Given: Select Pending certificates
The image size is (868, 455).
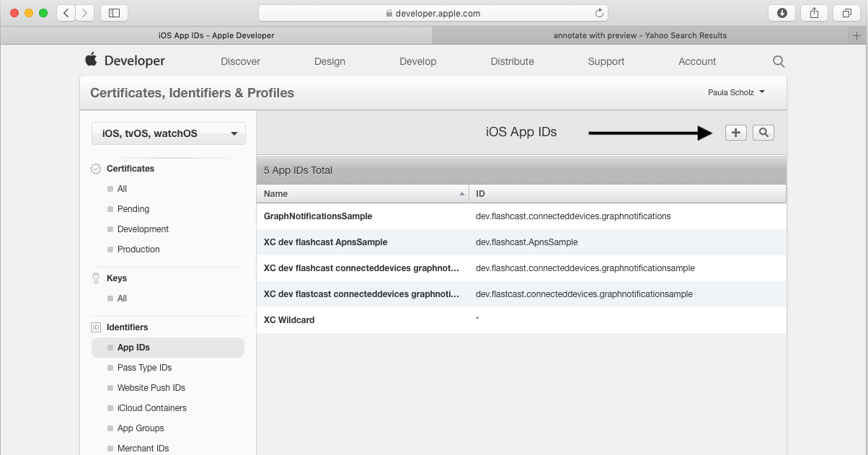Looking at the screenshot, I should (133, 209).
